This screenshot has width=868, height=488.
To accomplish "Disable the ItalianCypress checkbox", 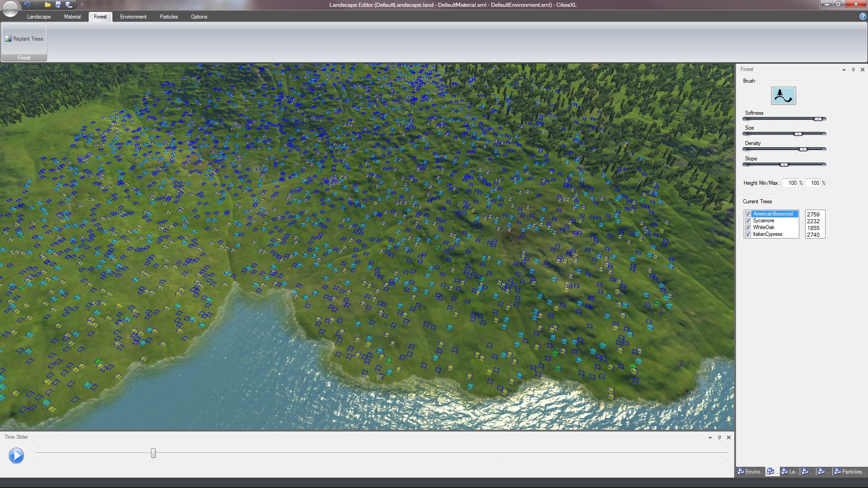I will click(x=748, y=234).
